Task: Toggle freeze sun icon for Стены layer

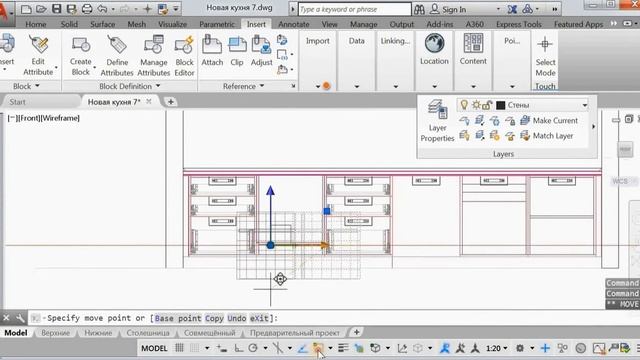Action: [x=476, y=105]
